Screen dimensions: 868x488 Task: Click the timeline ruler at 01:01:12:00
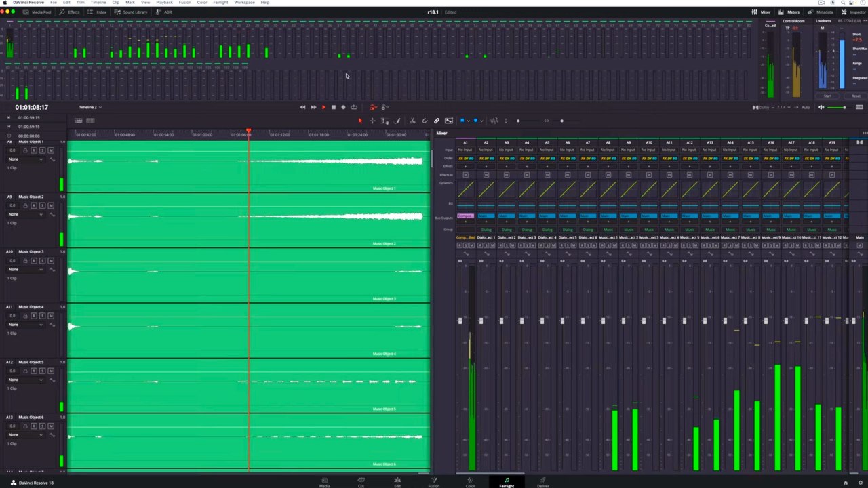tap(280, 134)
